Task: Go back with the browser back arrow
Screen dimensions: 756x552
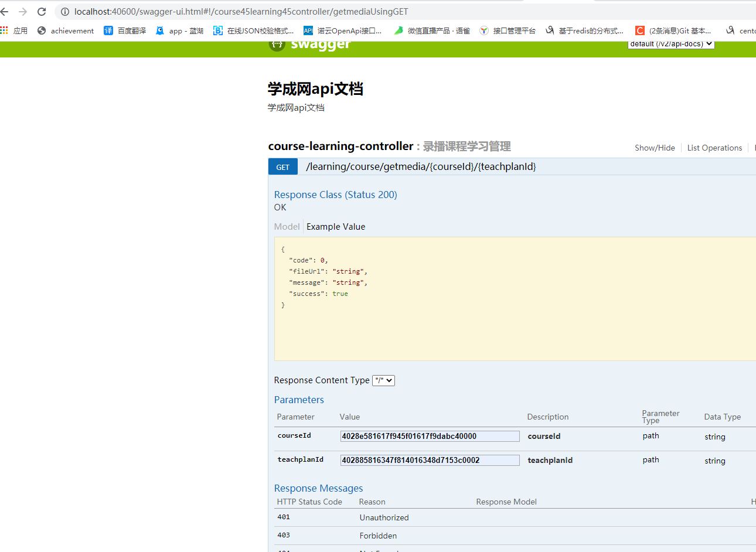Action: point(5,12)
